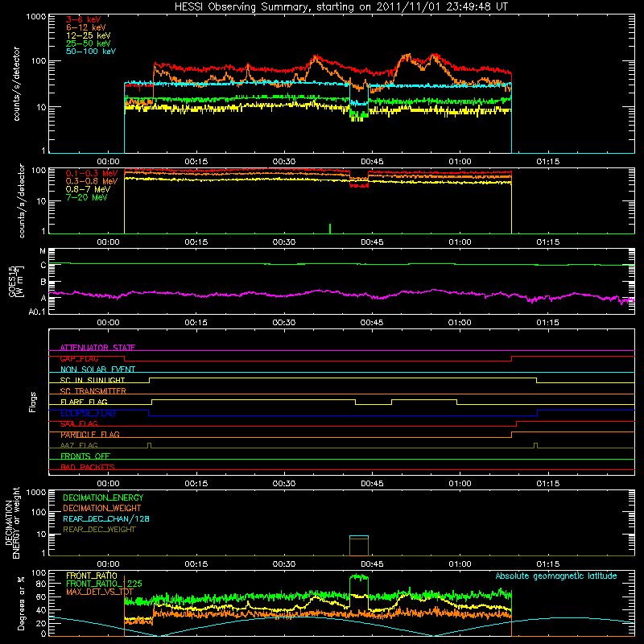Click the REAR_DEC_CHAN/128 legend entry
The height and width of the screenshot is (644, 644).
[106, 518]
